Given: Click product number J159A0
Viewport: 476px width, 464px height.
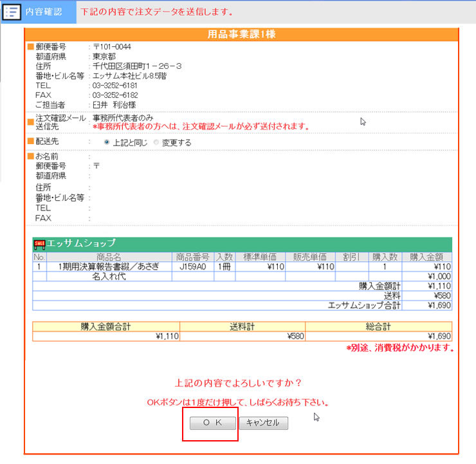Looking at the screenshot, I should point(193,266).
